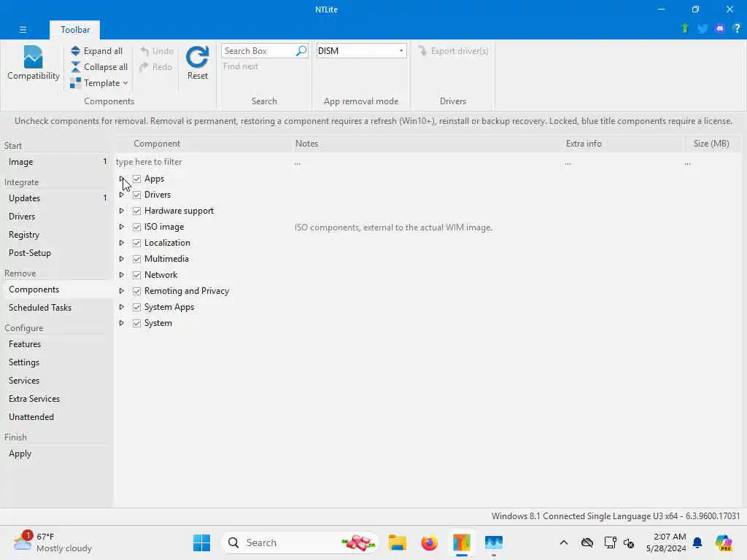Open the notification bell icon
This screenshot has width=747, height=560.
697,542
